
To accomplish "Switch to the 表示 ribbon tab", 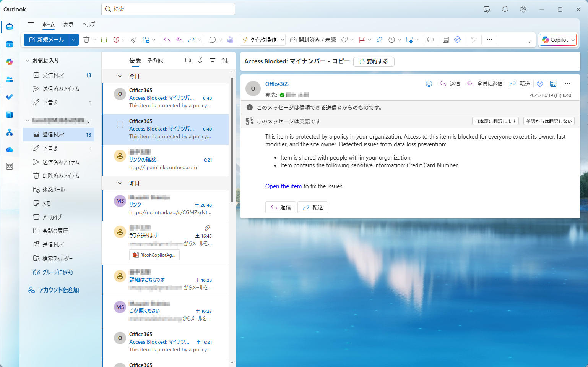I will pyautogui.click(x=68, y=24).
